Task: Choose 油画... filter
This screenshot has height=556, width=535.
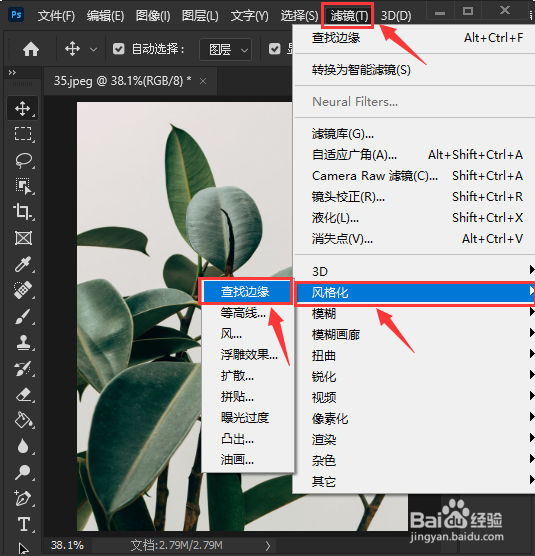Action: point(248,460)
